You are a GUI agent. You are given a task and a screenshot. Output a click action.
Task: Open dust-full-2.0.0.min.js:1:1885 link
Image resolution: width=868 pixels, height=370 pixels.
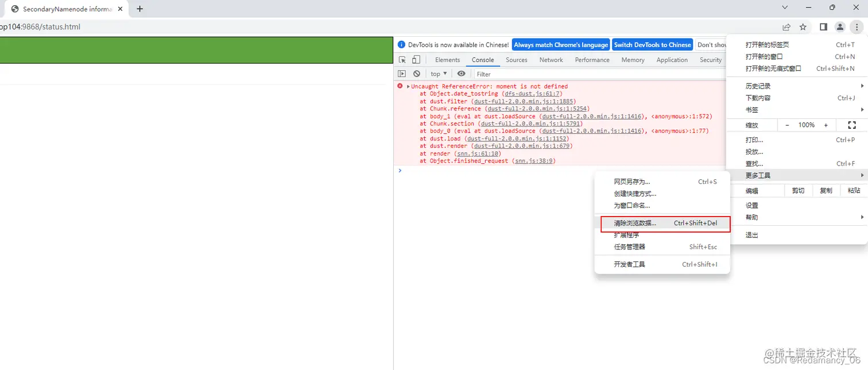pos(525,101)
